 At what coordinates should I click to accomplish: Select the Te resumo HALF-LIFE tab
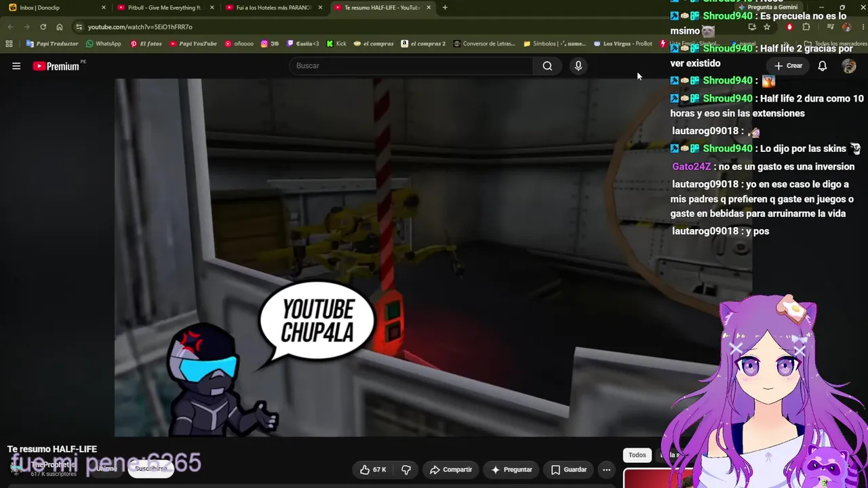click(x=382, y=7)
